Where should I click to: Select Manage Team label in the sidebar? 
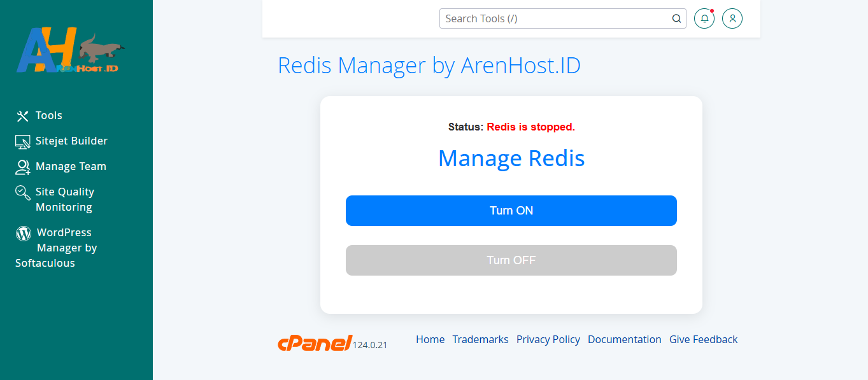click(71, 166)
